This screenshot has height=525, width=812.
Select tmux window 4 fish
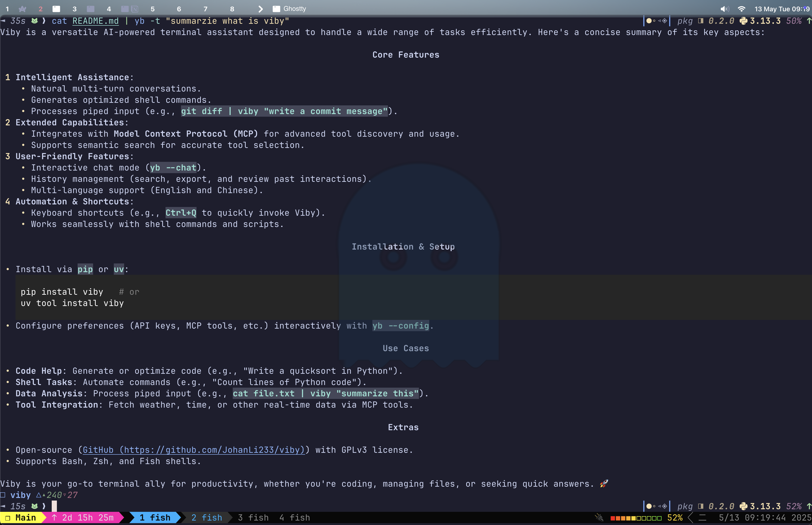[294, 517]
